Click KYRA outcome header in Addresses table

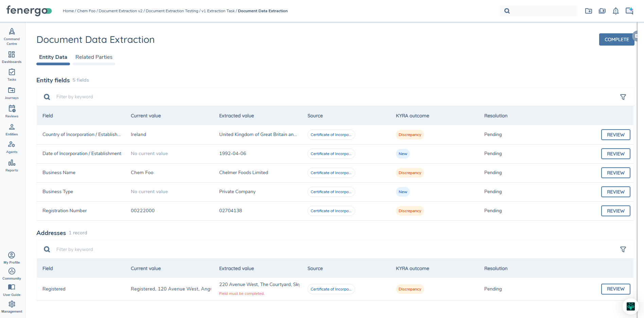tap(412, 268)
